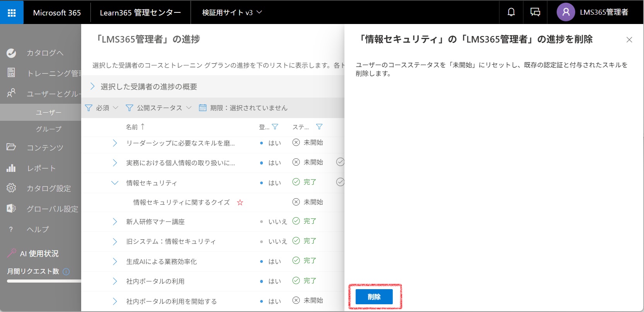Open the feedback chat icon
This screenshot has height=312, width=644.
(x=535, y=12)
